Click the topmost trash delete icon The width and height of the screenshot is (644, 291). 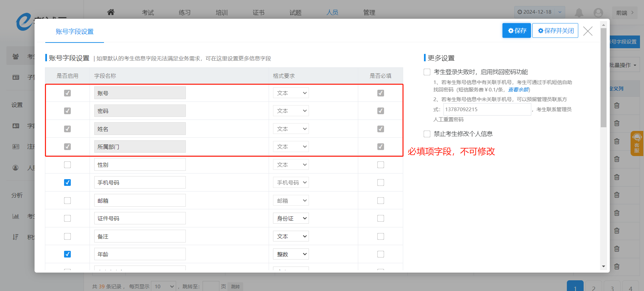point(616,105)
